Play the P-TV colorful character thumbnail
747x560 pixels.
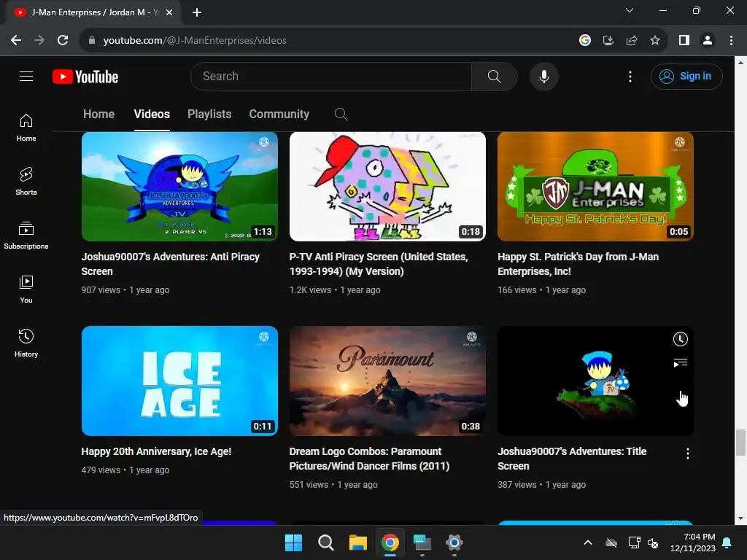(x=387, y=187)
